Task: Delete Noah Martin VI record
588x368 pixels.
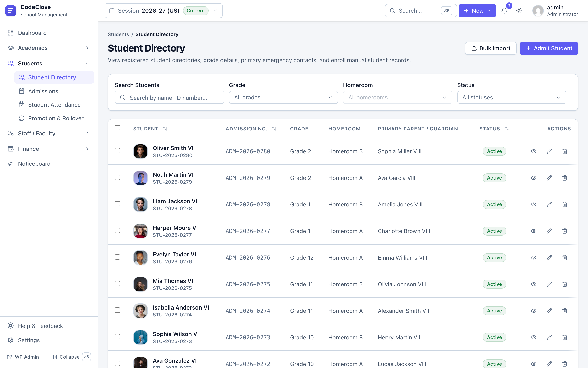Action: point(565,178)
